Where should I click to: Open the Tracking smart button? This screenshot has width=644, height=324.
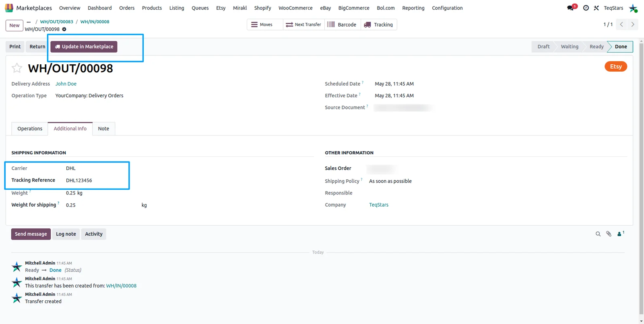coord(379,25)
